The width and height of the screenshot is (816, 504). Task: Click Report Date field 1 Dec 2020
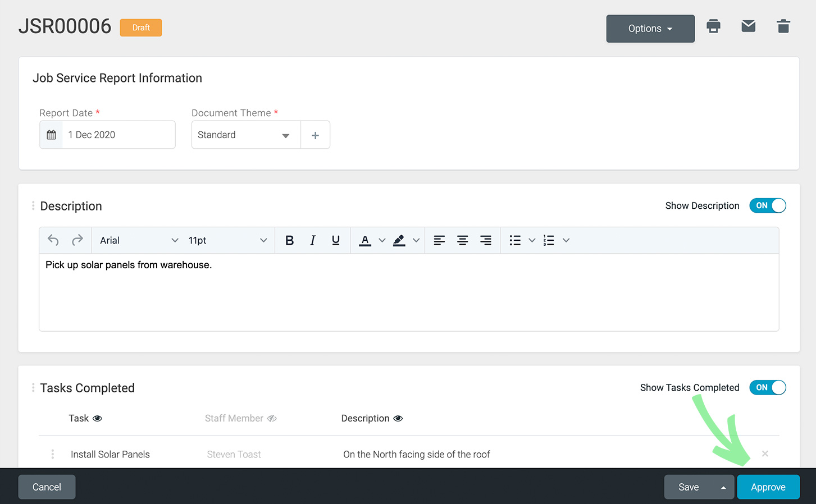(x=118, y=135)
